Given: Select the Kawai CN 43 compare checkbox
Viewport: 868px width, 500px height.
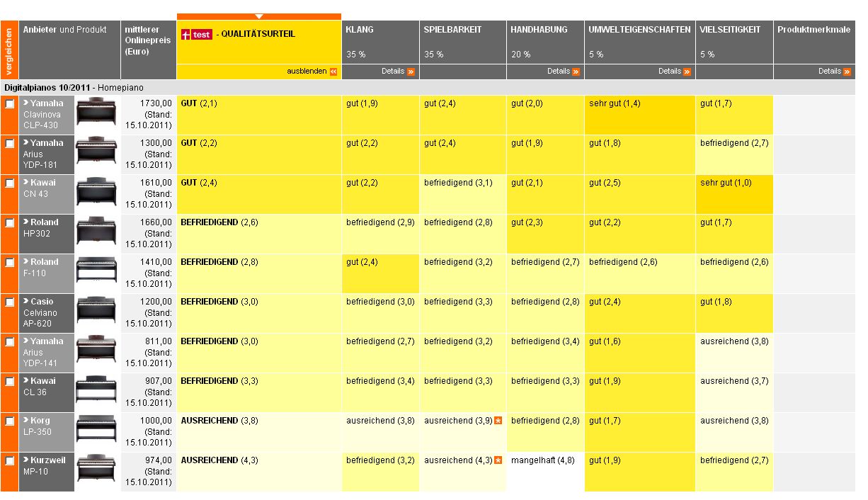Looking at the screenshot, I should coord(9,183).
